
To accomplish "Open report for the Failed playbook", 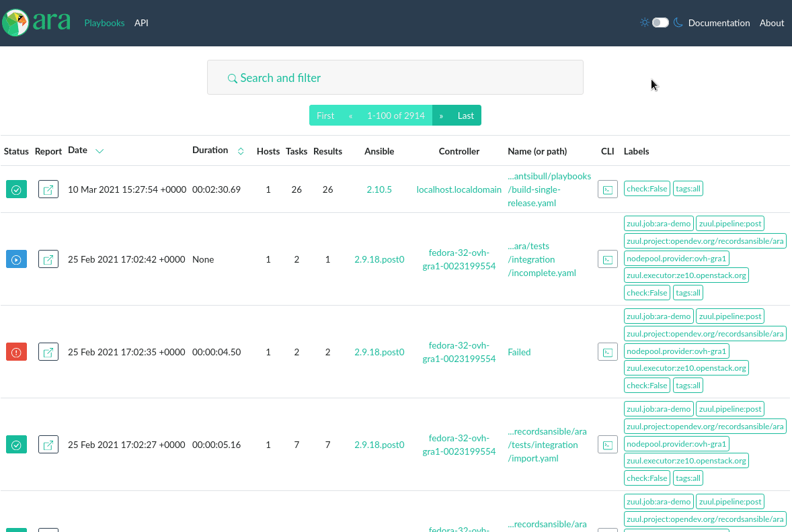I will pyautogui.click(x=48, y=352).
